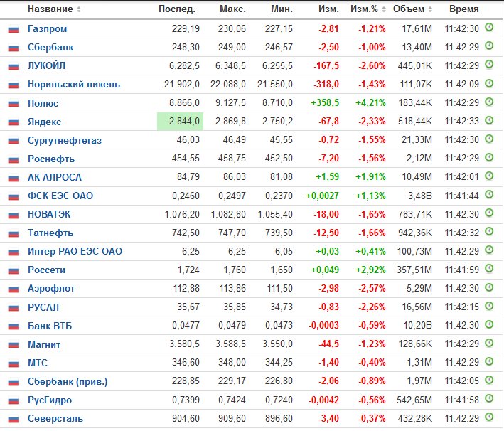The width and height of the screenshot is (504, 431).
Task: Click the Мин. column header
Action: tap(282, 9)
